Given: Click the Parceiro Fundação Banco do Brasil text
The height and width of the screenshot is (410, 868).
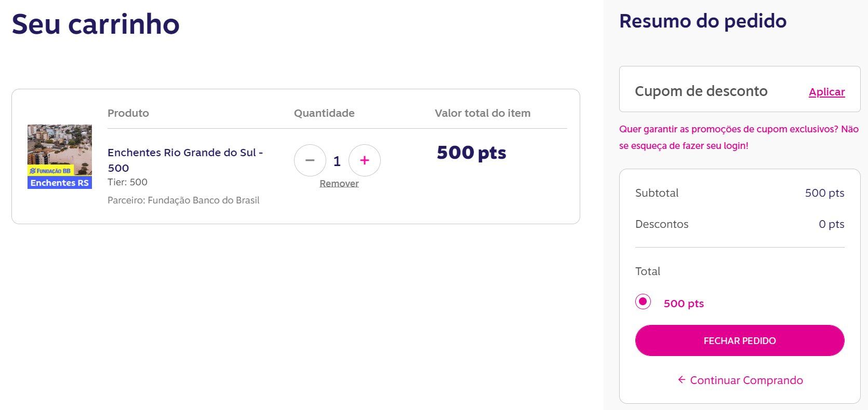Looking at the screenshot, I should [183, 200].
